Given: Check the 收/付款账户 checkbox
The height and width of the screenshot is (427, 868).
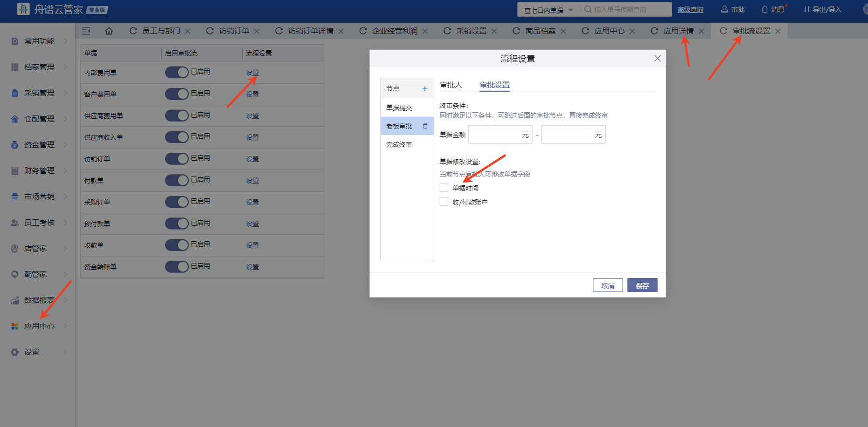Looking at the screenshot, I should pyautogui.click(x=444, y=201).
